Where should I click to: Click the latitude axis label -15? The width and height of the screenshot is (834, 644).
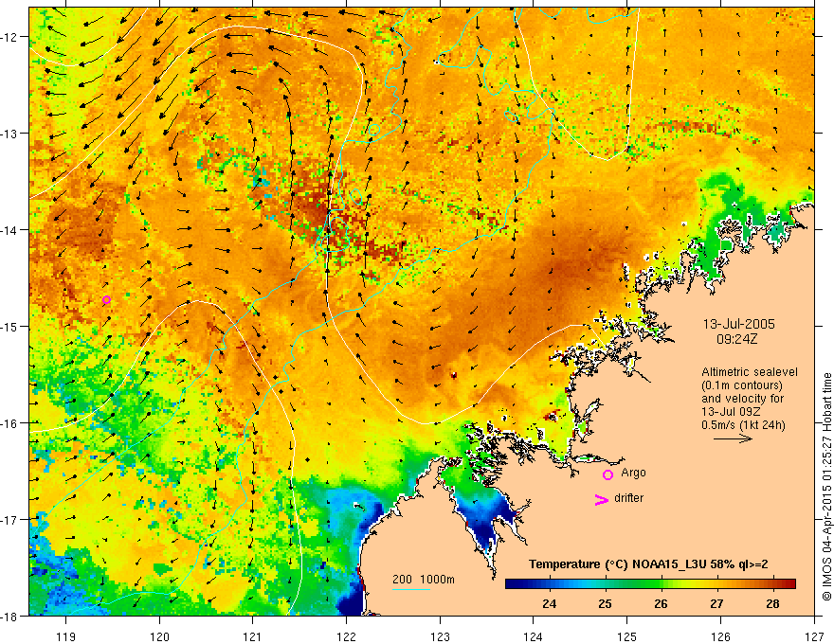click(x=11, y=326)
